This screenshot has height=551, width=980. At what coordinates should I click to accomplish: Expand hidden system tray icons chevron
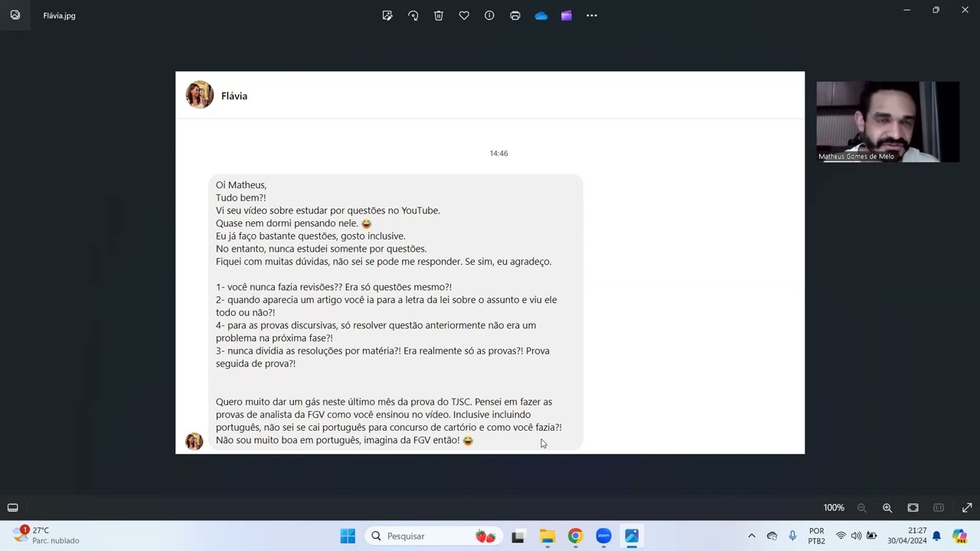coord(751,536)
